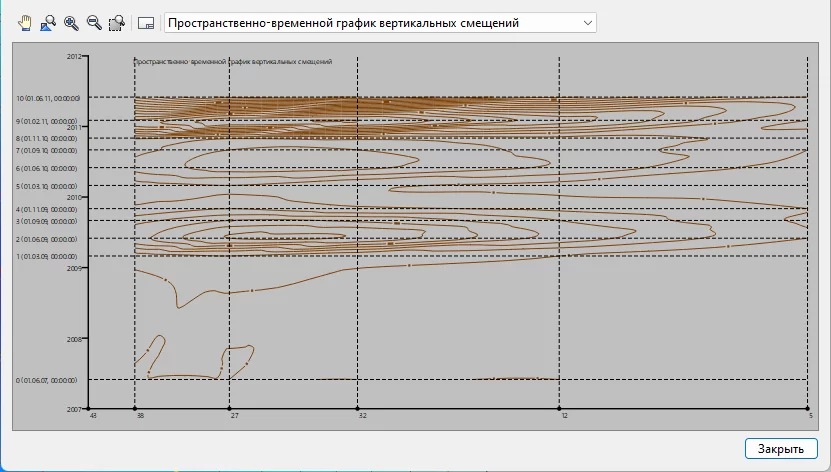The image size is (831, 472).
Task: Click point label 12 on horizontal axis
Action: pyautogui.click(x=564, y=415)
